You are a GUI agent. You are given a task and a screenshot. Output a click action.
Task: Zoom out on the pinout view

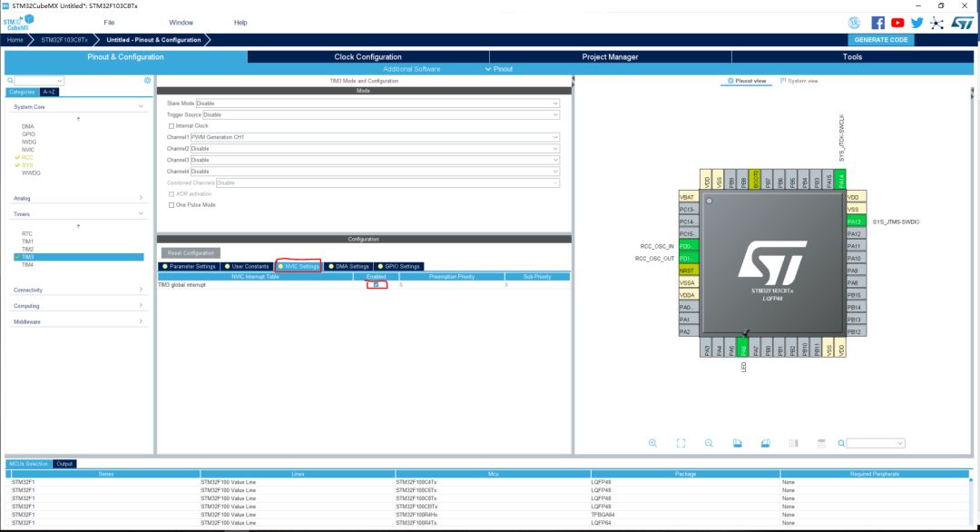pos(709,443)
